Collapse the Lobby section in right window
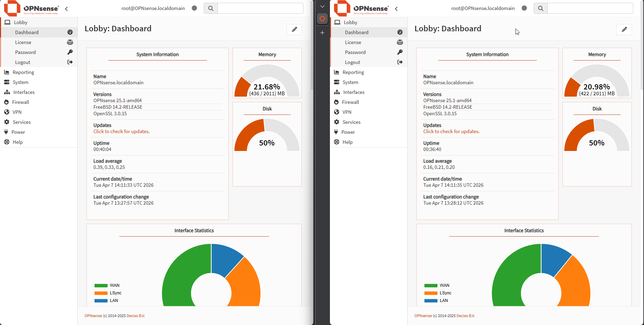 pyautogui.click(x=369, y=22)
